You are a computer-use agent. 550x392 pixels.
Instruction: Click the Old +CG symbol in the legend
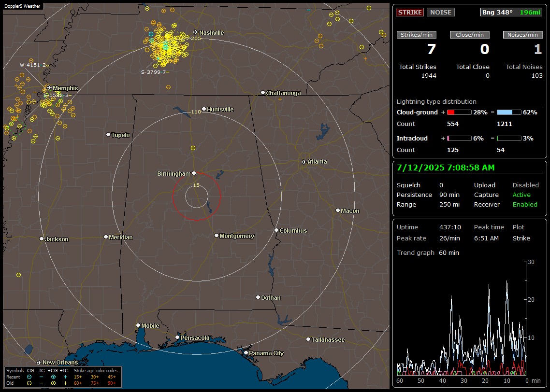(x=53, y=383)
